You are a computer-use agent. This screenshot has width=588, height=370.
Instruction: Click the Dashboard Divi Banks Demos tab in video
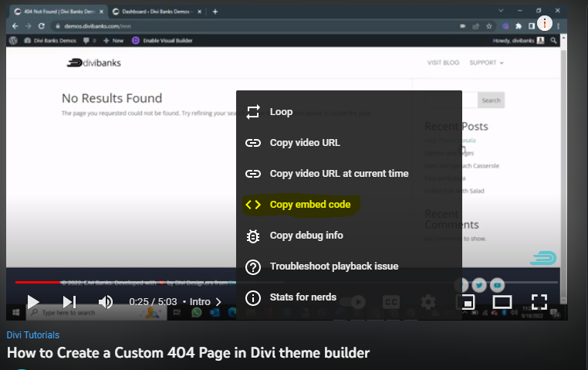tap(157, 12)
